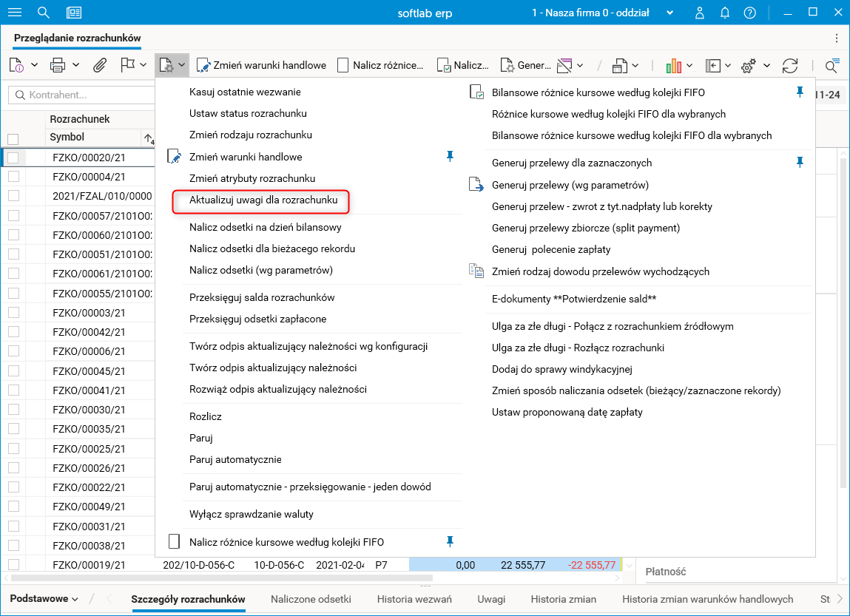Select Ustaw proponowaną datę zapłaty
The width and height of the screenshot is (850, 616).
567,412
